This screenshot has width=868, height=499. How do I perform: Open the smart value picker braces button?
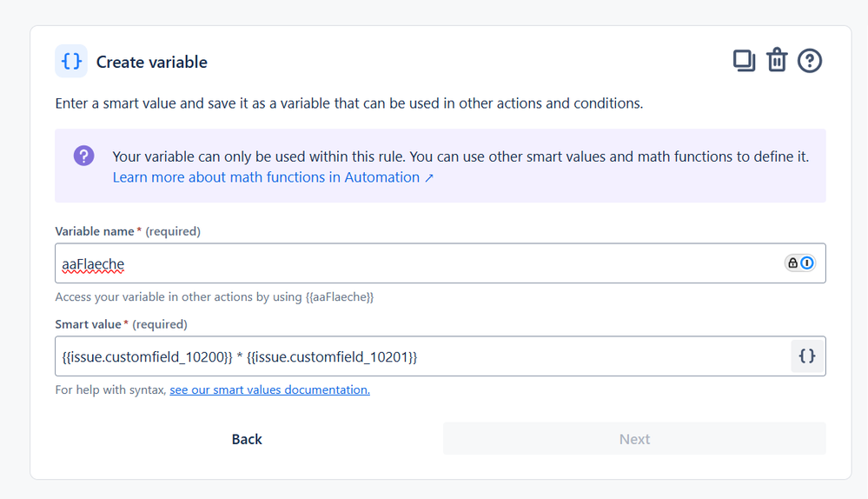pyautogui.click(x=807, y=356)
